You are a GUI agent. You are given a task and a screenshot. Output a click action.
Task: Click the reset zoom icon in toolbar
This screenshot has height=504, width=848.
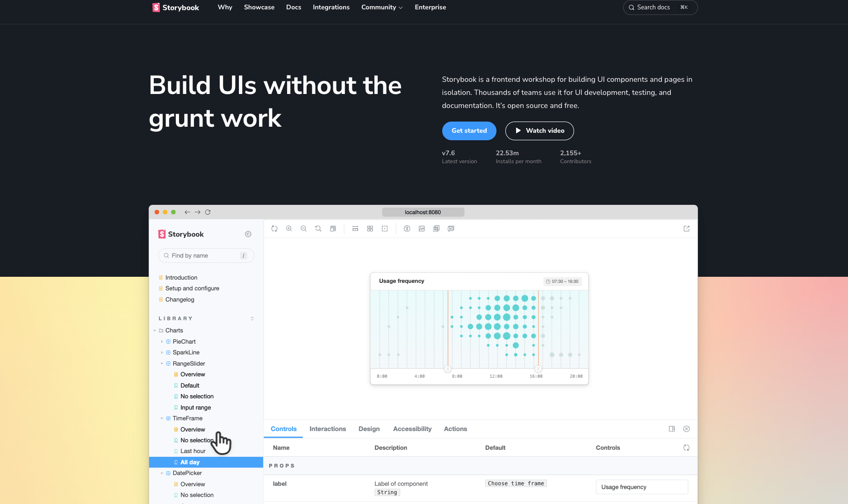(318, 229)
